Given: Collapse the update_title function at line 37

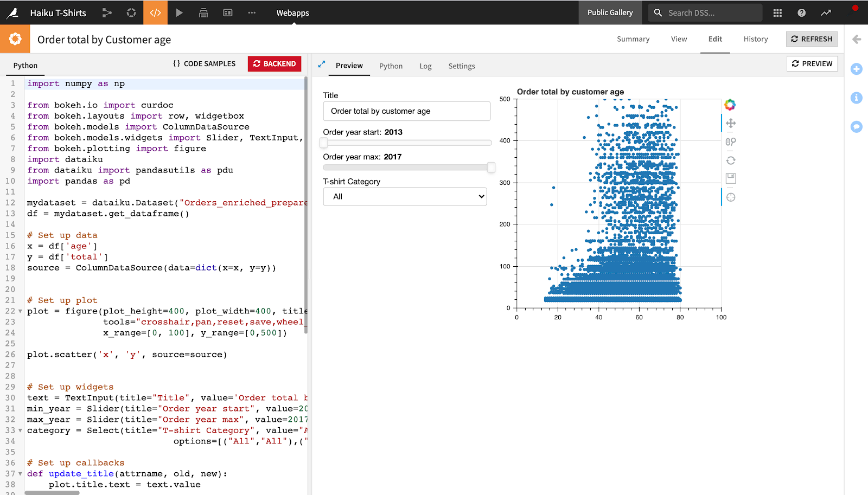Looking at the screenshot, I should click(x=21, y=474).
